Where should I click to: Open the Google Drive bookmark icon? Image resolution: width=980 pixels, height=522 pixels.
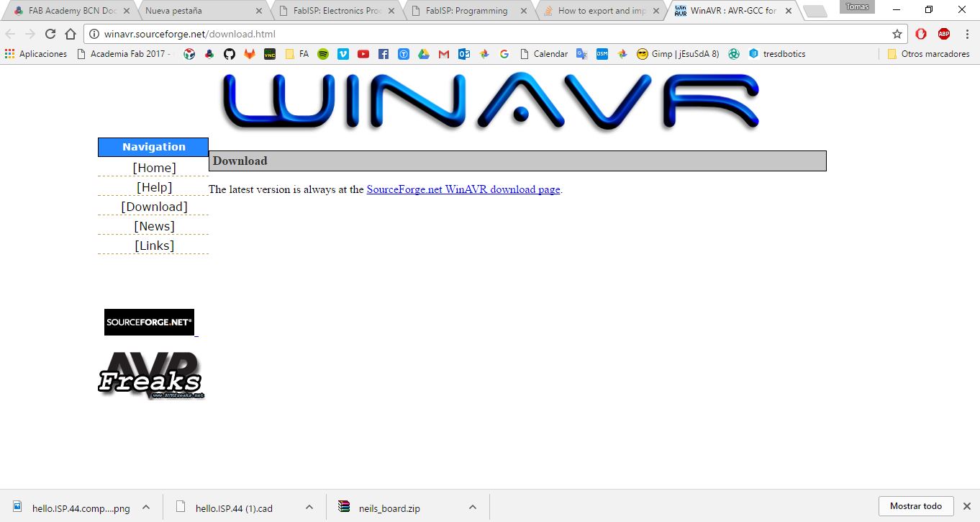pos(424,54)
